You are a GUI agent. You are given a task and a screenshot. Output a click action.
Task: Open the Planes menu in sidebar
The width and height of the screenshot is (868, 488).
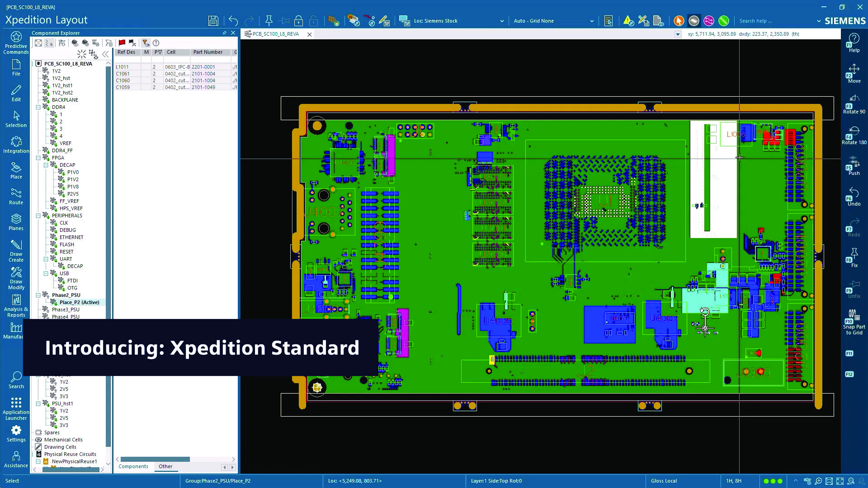[x=16, y=222]
